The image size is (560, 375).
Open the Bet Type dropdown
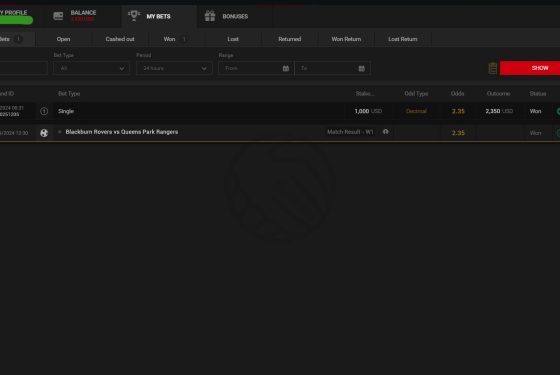point(91,68)
